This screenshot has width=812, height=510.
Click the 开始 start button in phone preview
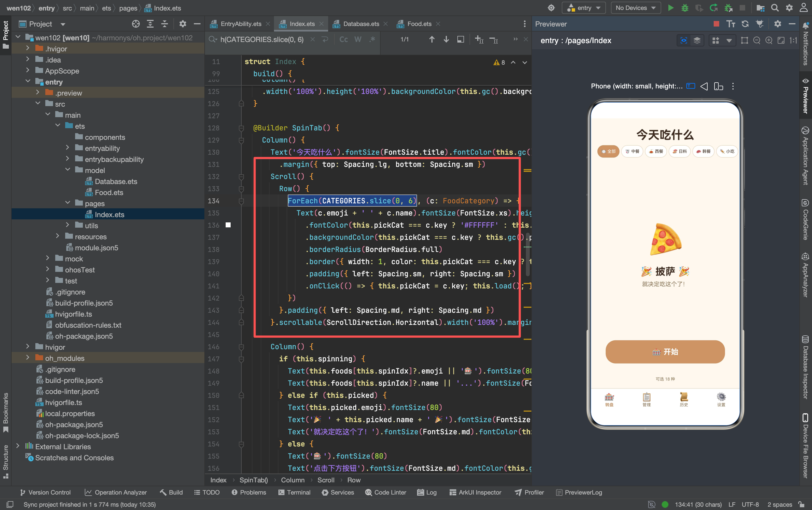[x=665, y=352]
